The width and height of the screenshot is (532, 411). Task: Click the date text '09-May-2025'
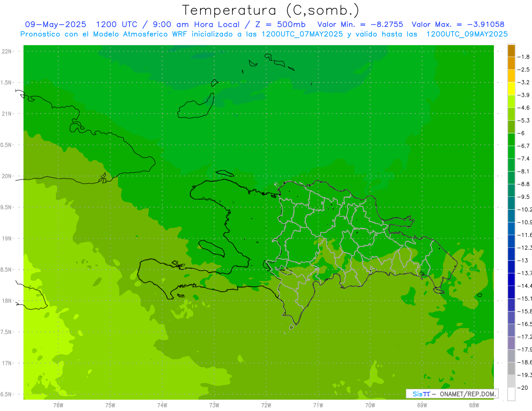(55, 24)
